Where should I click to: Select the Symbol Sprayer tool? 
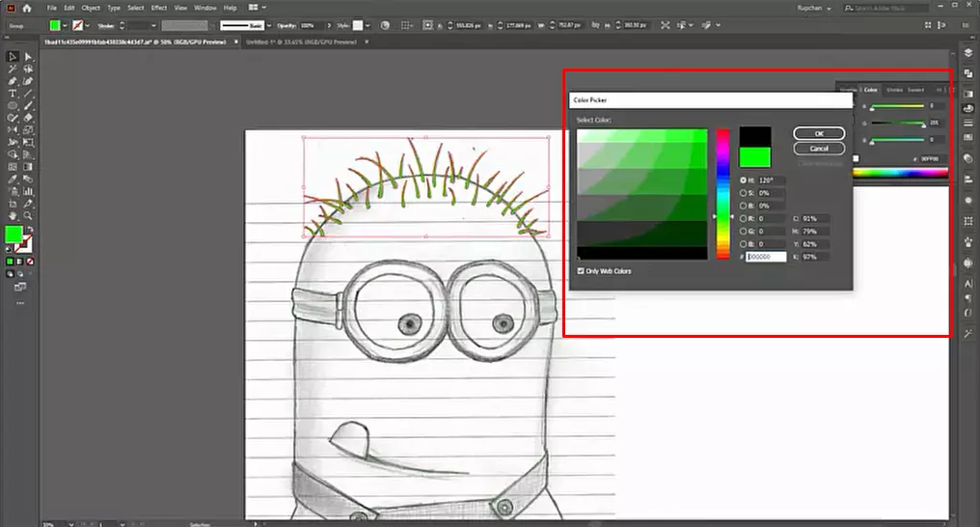[13, 191]
